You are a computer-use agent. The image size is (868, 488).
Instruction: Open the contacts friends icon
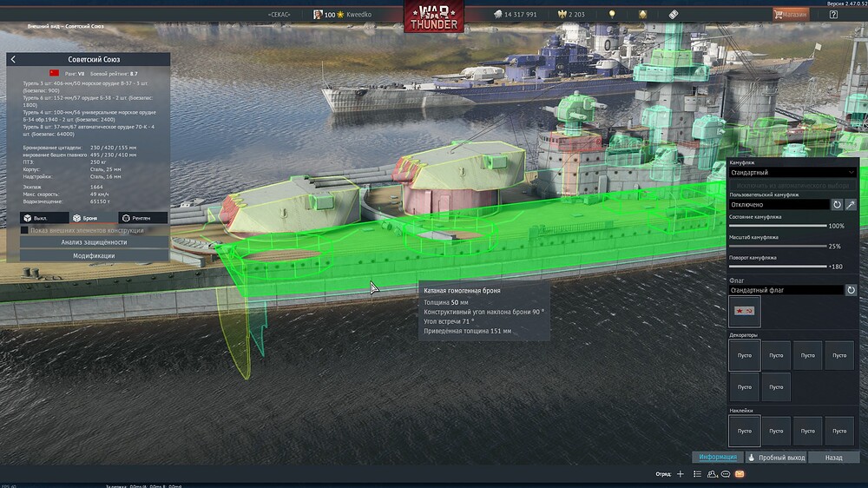click(x=712, y=474)
